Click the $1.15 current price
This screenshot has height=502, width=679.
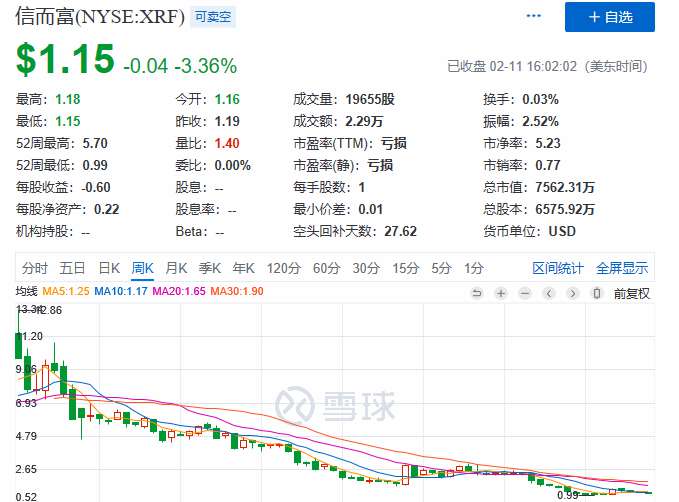[65, 58]
